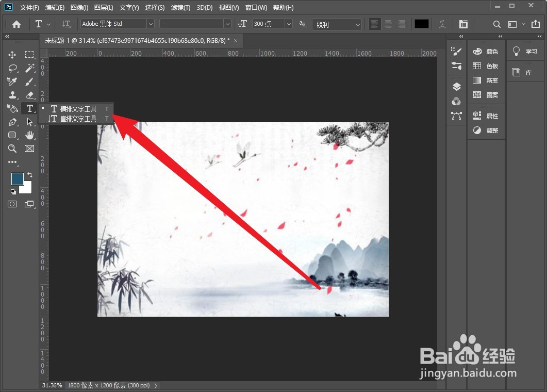Select the Eyedropper tool

point(12,81)
